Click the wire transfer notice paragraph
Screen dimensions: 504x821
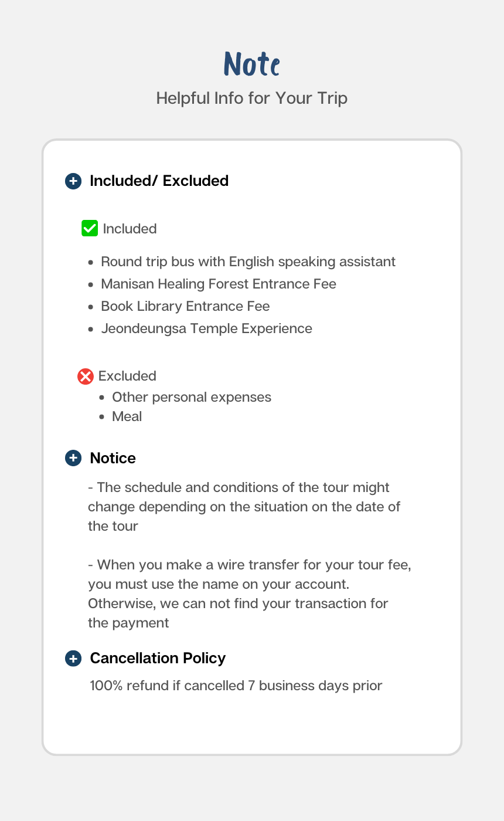tap(249, 593)
